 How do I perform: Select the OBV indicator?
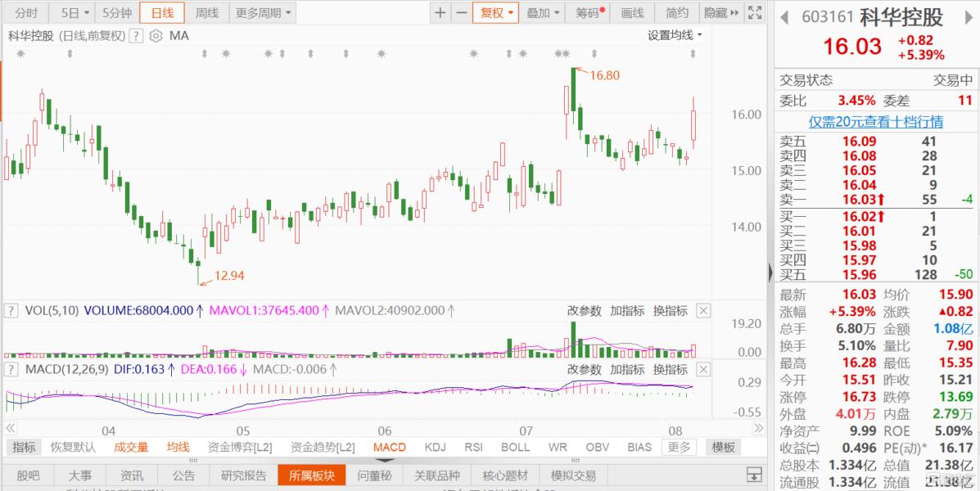[x=598, y=448]
